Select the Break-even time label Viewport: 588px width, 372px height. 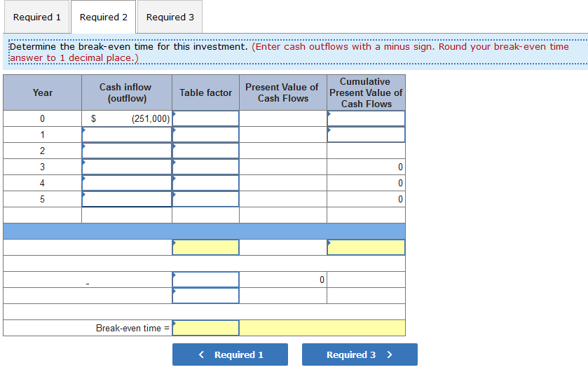pos(132,328)
